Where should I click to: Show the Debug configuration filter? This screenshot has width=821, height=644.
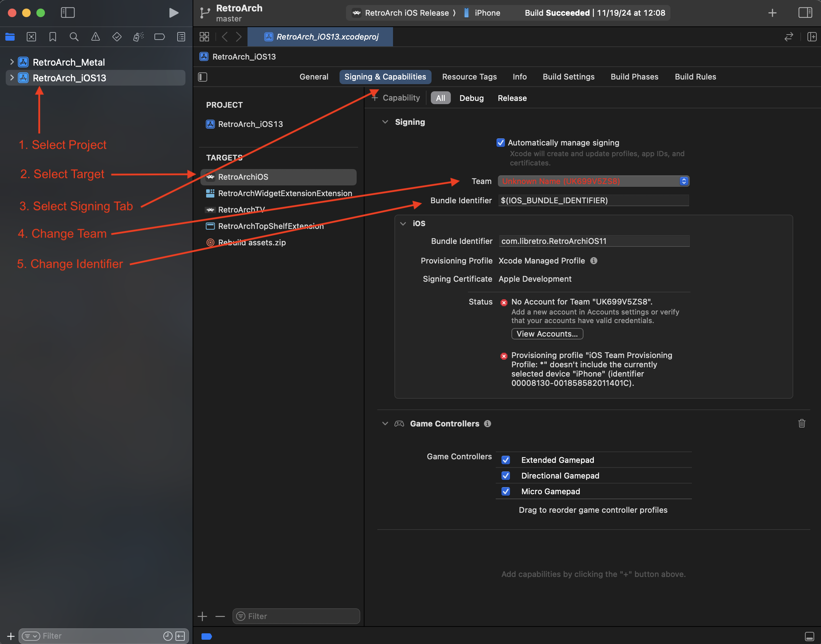pos(471,98)
